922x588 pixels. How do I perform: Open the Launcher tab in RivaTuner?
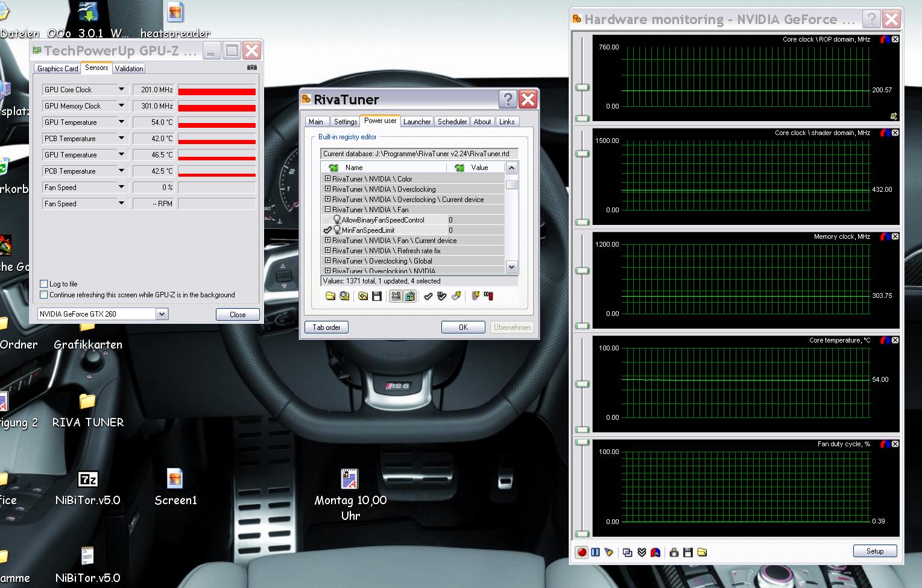pos(417,121)
